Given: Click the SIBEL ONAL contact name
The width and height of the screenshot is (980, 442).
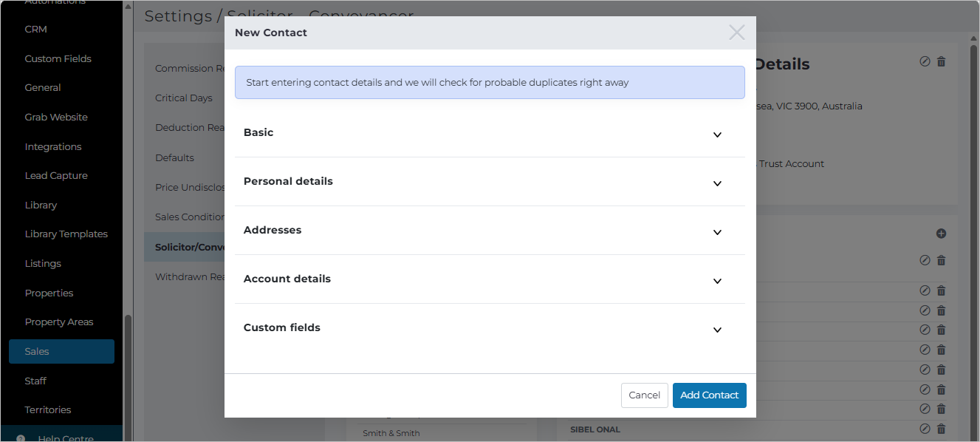Looking at the screenshot, I should (595, 429).
